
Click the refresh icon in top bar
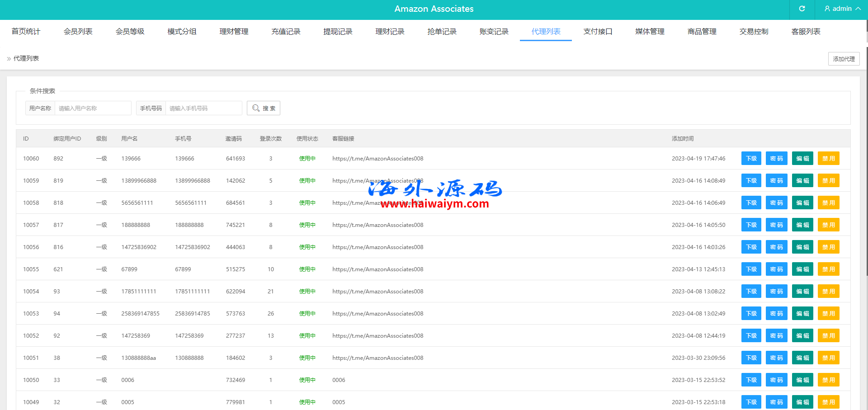click(802, 9)
